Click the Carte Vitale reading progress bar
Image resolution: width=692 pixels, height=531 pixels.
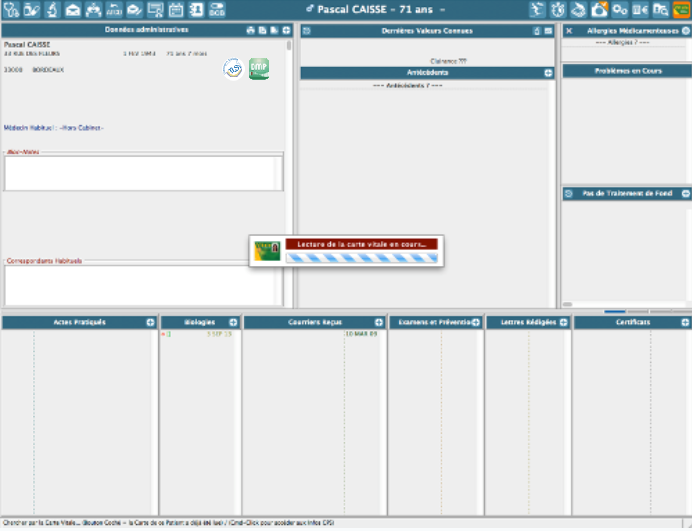361,257
